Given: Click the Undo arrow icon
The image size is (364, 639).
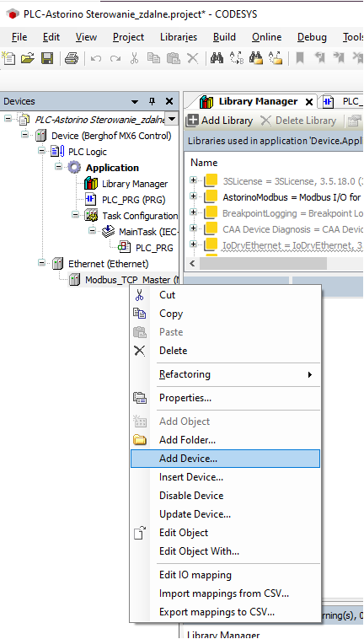Looking at the screenshot, I should (x=96, y=59).
